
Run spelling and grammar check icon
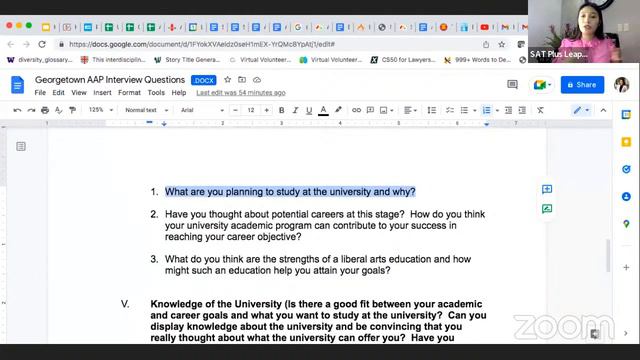point(59,110)
